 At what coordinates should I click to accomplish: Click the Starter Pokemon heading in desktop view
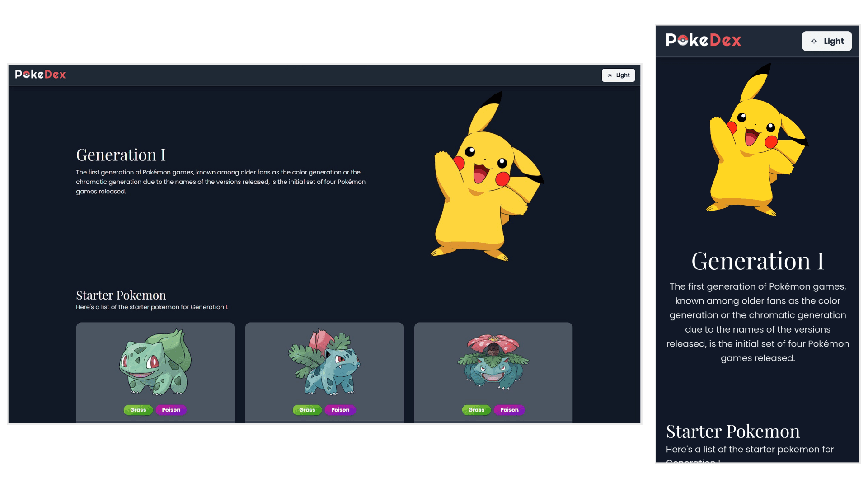click(121, 295)
